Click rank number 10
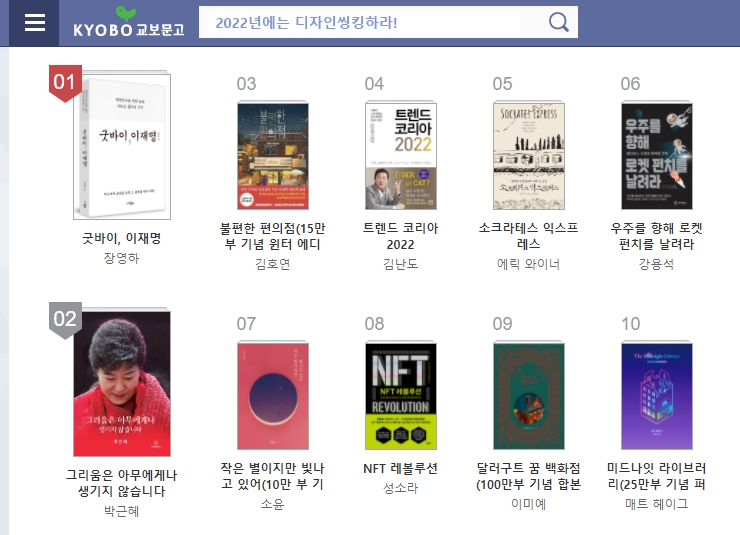The image size is (740, 535). pos(631,324)
